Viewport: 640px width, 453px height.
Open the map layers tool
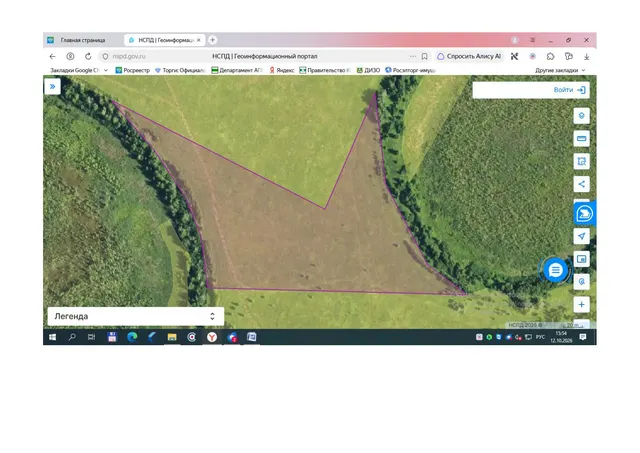pyautogui.click(x=581, y=116)
